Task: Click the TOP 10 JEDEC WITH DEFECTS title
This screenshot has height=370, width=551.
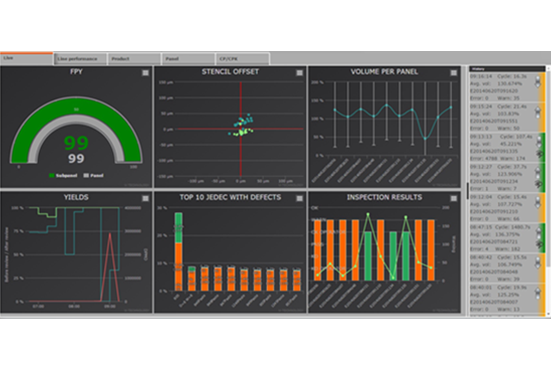Action: pos(230,197)
